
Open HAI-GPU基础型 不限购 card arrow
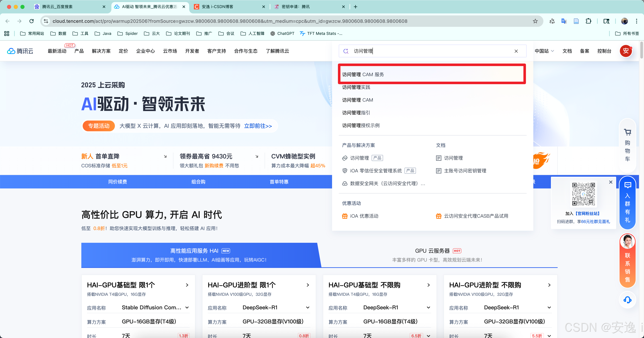(428, 285)
